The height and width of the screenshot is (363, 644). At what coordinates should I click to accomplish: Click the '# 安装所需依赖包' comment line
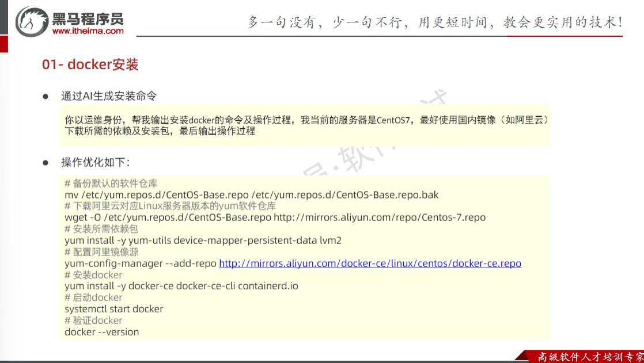pos(101,229)
